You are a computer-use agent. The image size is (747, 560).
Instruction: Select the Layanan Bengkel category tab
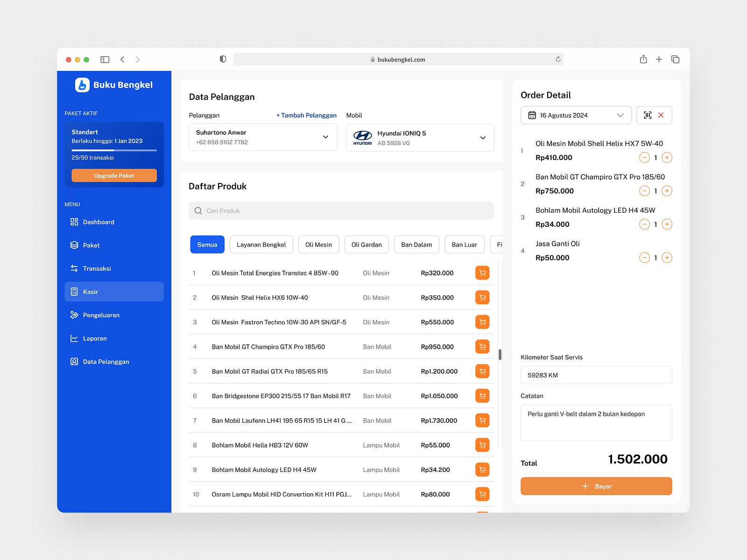[x=261, y=244]
